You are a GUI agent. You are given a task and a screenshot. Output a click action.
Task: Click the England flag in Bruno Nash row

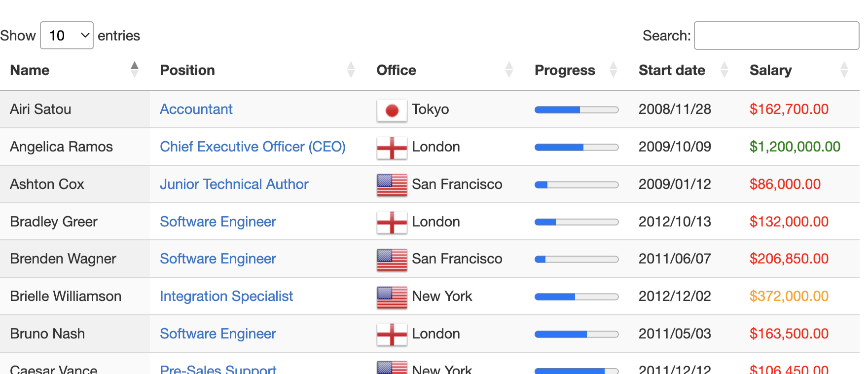point(392,335)
